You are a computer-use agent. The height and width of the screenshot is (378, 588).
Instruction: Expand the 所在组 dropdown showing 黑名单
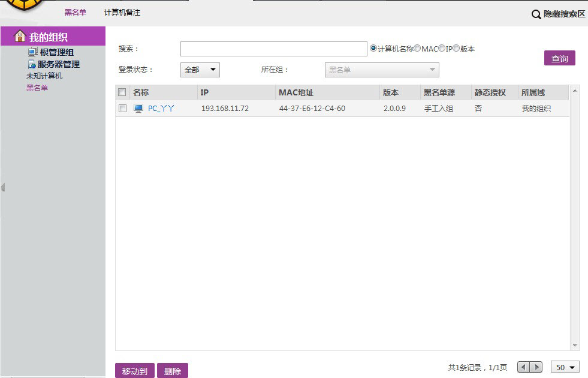coord(382,70)
